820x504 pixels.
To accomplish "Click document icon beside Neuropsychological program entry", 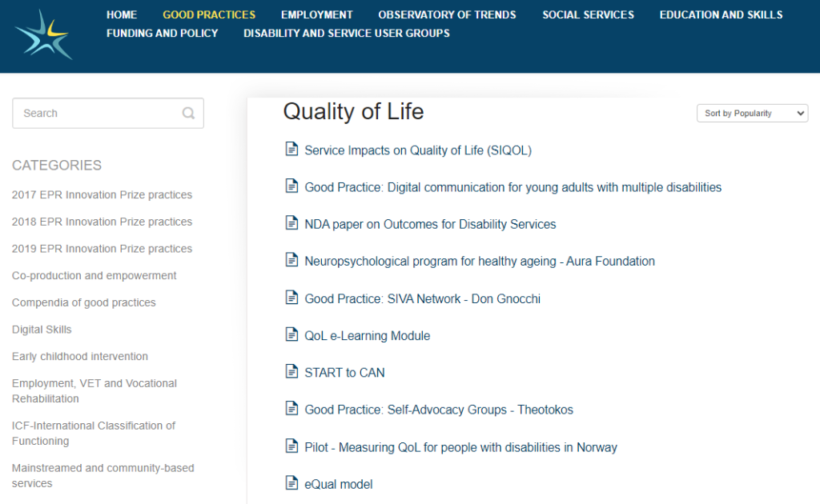I will 291,260.
